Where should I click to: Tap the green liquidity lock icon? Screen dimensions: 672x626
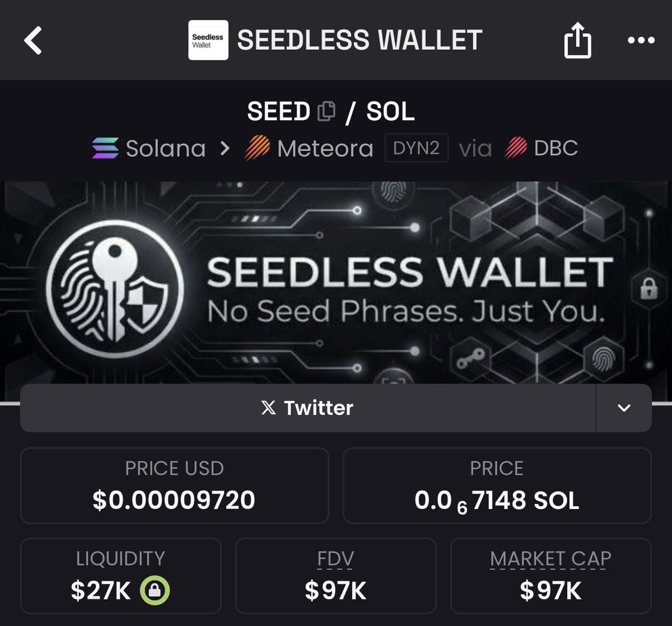[x=155, y=590]
